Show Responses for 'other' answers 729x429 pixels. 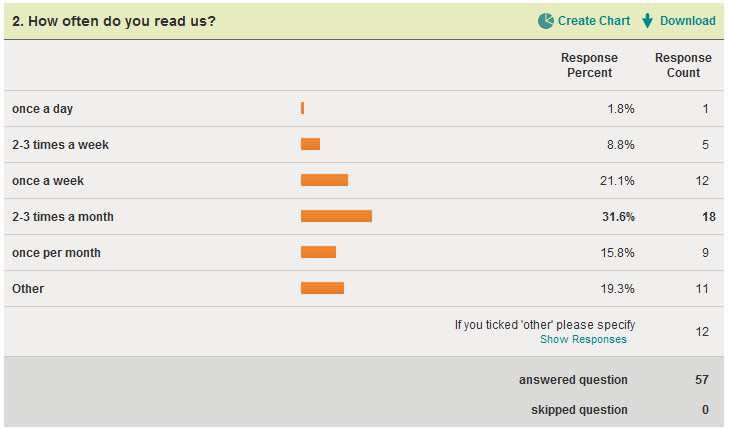(583, 340)
